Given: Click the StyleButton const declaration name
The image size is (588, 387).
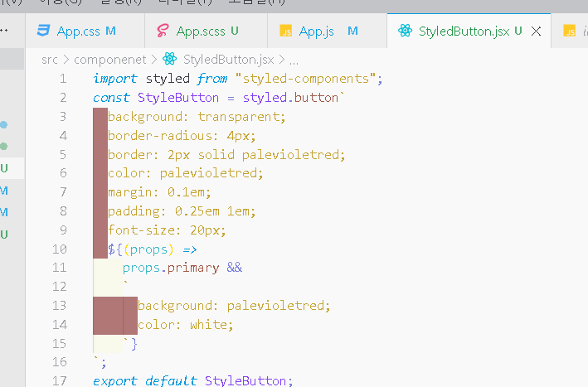Looking at the screenshot, I should (x=178, y=98).
